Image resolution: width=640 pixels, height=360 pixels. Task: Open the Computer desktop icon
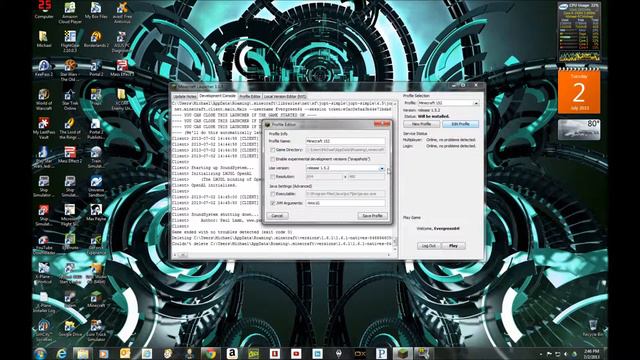click(44, 9)
